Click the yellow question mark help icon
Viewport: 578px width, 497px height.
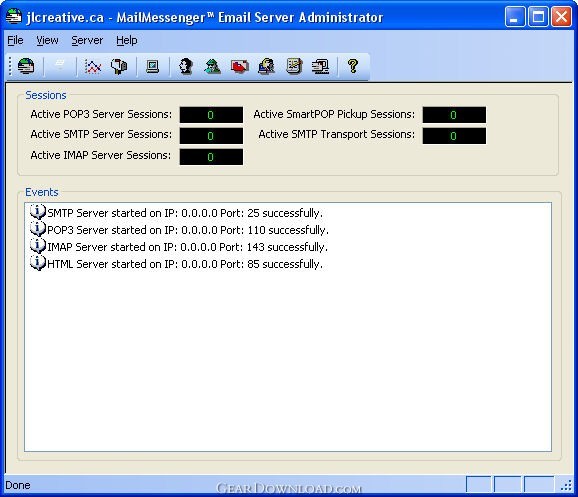tap(353, 66)
